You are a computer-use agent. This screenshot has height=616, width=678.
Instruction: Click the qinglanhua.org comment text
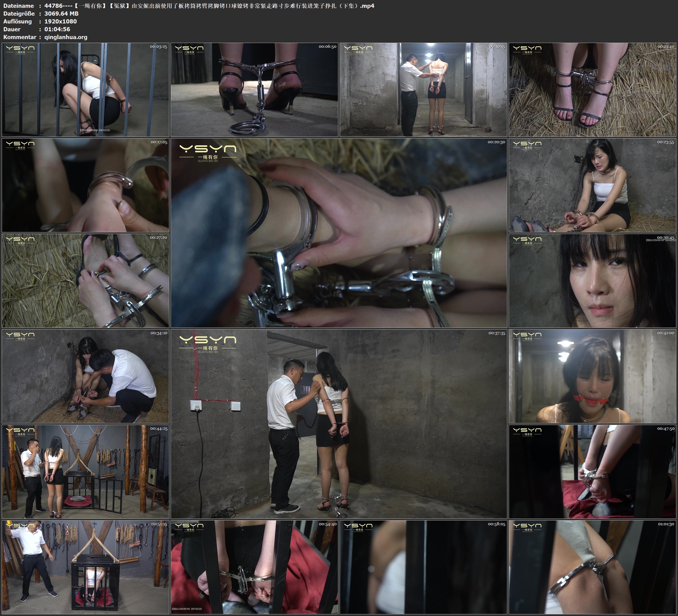tap(66, 37)
